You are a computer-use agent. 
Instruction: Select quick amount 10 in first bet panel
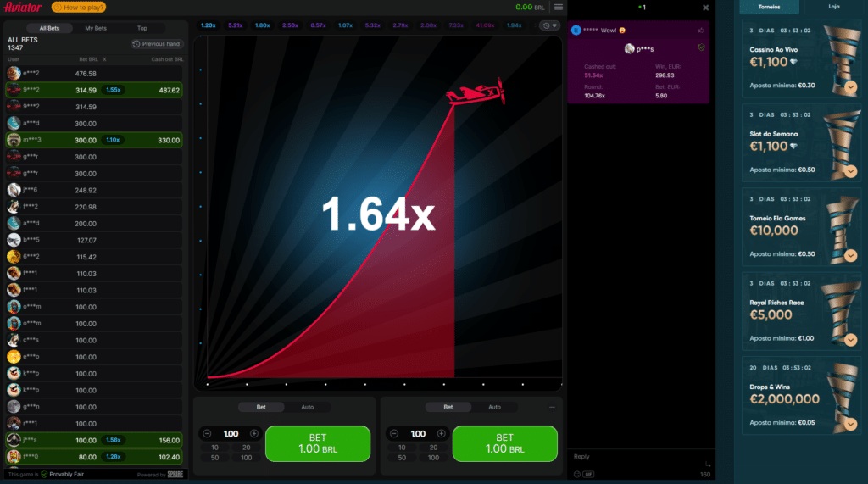coord(214,448)
